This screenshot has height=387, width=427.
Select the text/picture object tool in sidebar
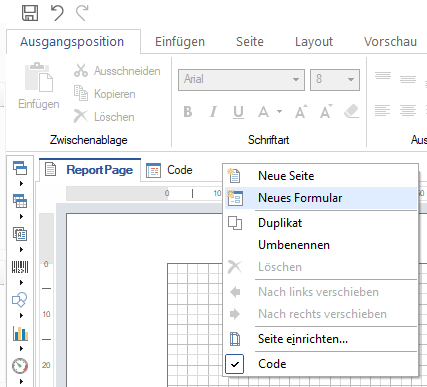[x=20, y=234]
